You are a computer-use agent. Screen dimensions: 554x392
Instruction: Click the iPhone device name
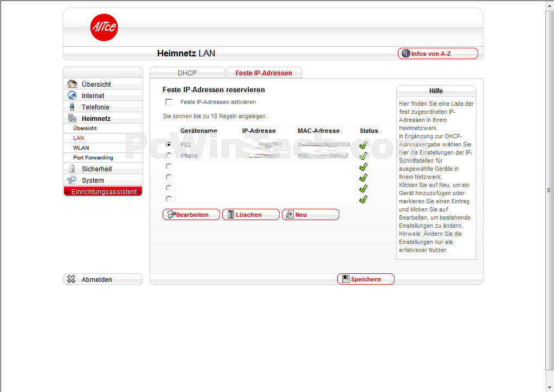(189, 156)
